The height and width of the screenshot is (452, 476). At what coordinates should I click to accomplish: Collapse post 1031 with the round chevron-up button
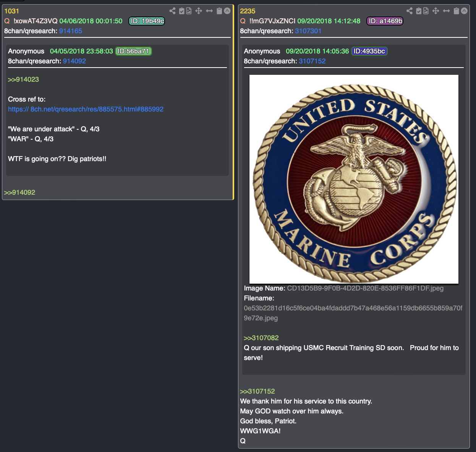pyautogui.click(x=227, y=11)
